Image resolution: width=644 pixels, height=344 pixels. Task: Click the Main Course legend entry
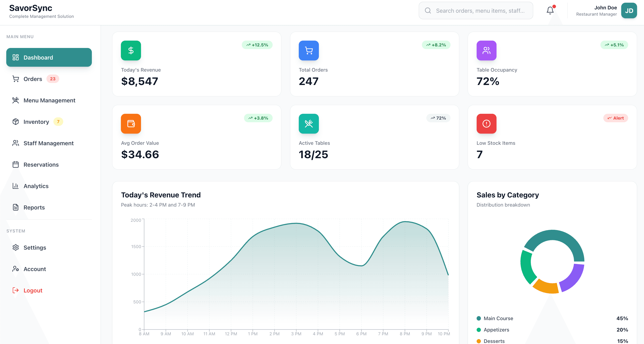point(498,318)
